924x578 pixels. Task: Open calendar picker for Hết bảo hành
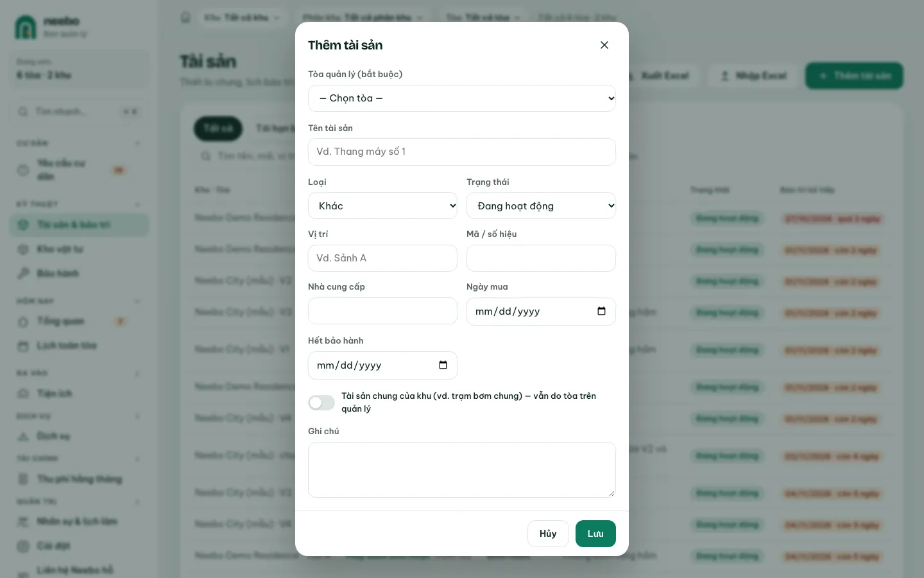(443, 365)
